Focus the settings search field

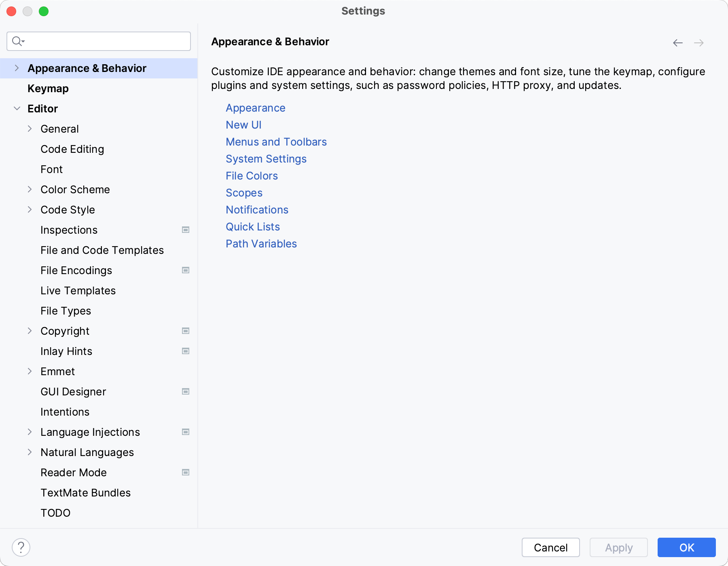[99, 41]
